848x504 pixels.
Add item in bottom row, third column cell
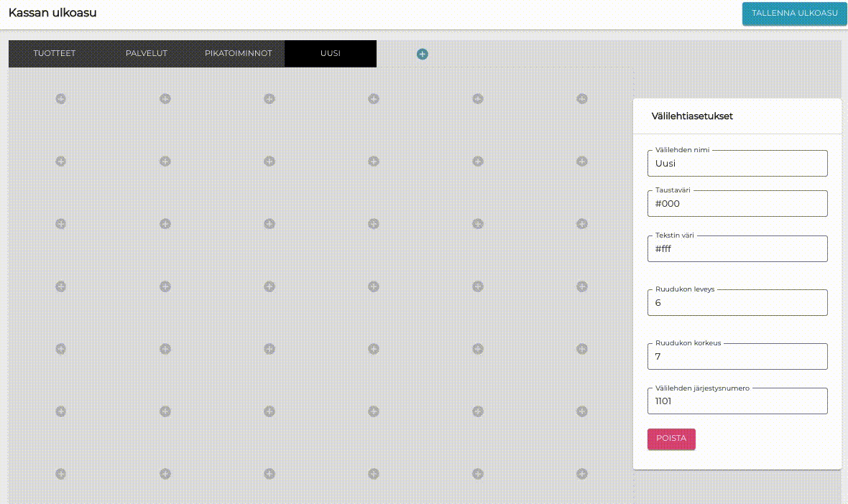pos(269,474)
